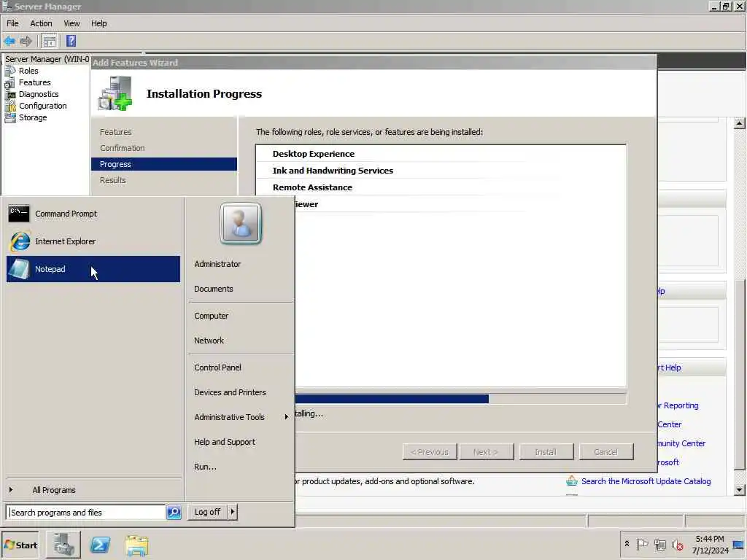
Task: Open the Action menu
Action: [41, 23]
